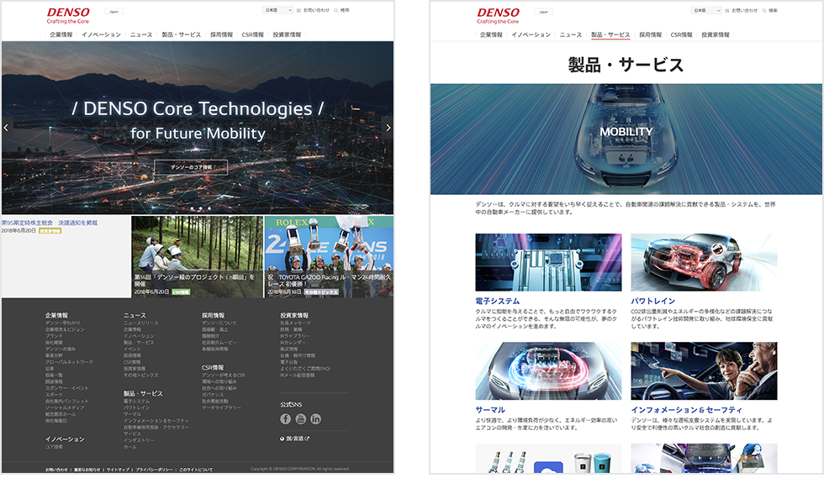Open サーマル heading link
Image resolution: width=824 pixels, height=504 pixels.
[x=489, y=410]
